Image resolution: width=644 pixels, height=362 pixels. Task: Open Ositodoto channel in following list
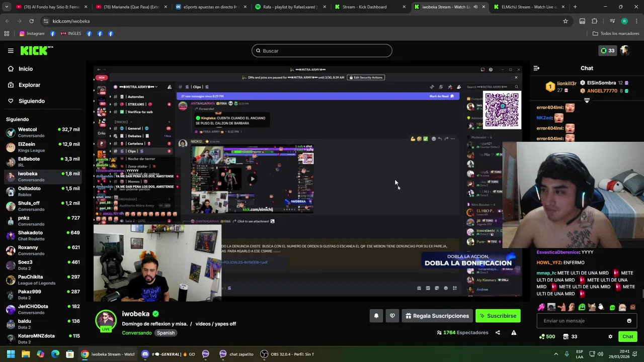pyautogui.click(x=43, y=191)
